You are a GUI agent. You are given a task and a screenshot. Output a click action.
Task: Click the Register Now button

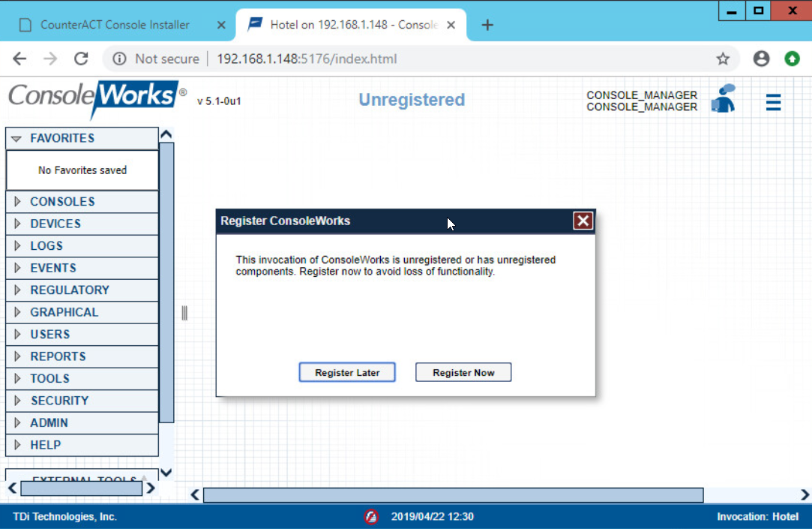click(x=463, y=372)
